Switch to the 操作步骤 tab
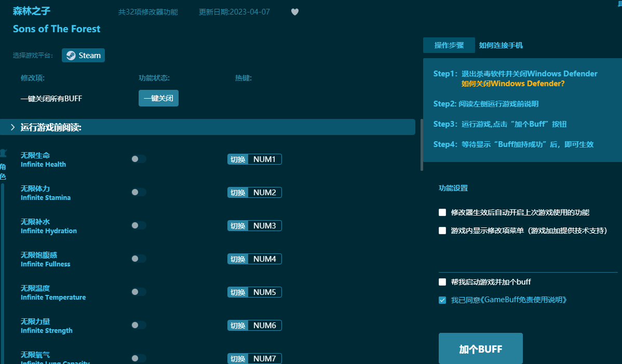Viewport: 622px width, 364px height. (x=449, y=45)
